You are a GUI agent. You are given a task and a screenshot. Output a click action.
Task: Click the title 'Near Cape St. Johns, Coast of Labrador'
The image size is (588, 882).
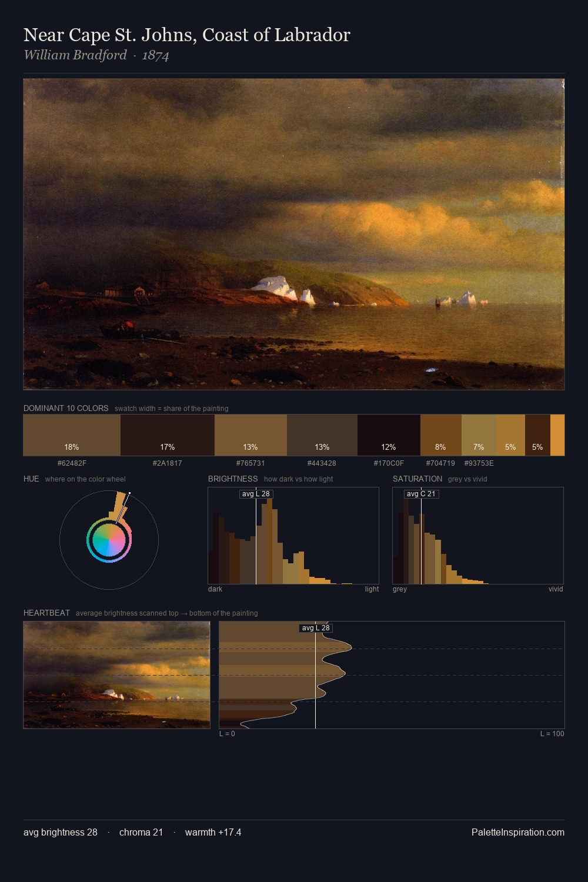[x=187, y=35]
